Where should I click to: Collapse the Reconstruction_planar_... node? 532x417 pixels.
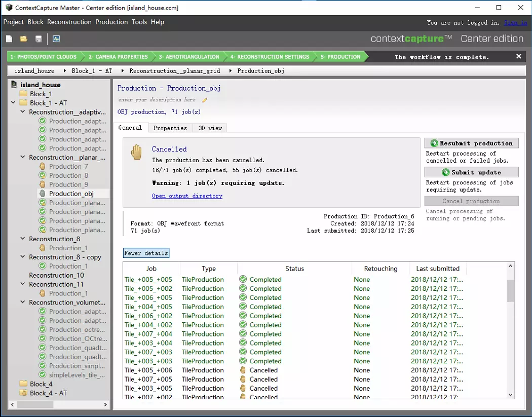point(23,157)
